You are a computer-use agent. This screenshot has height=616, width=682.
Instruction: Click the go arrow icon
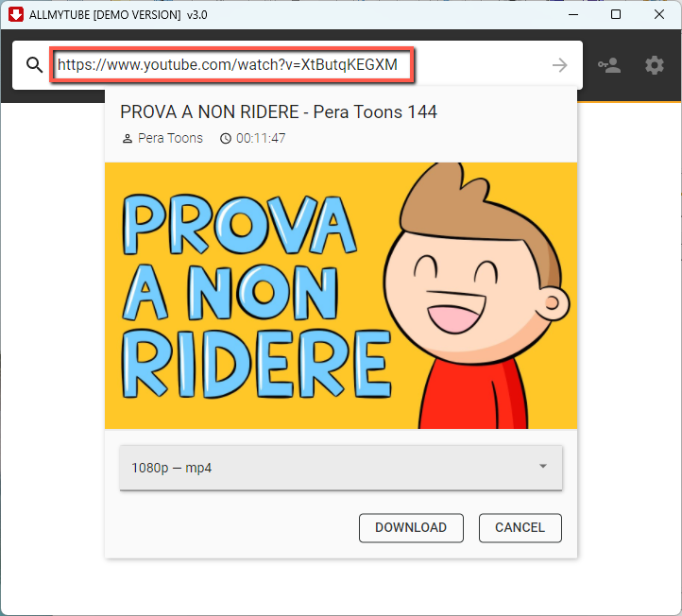pyautogui.click(x=560, y=65)
